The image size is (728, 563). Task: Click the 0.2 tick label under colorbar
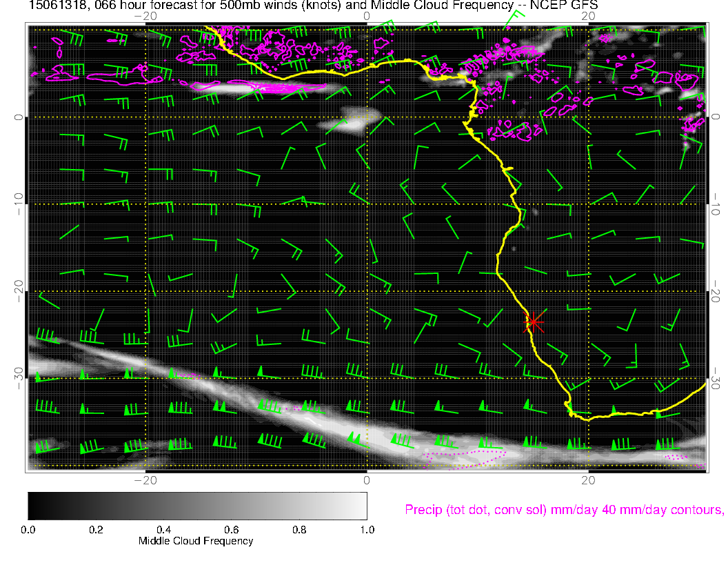[96, 530]
